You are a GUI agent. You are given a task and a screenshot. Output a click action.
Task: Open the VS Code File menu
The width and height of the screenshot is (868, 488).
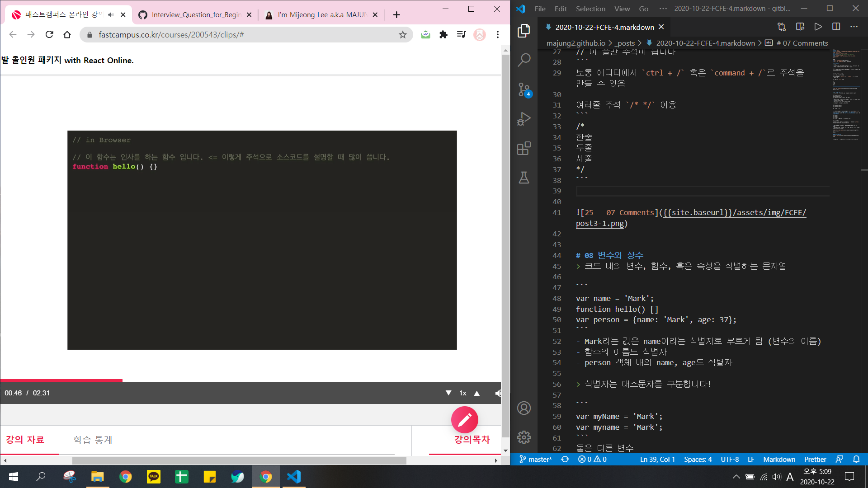pyautogui.click(x=540, y=9)
